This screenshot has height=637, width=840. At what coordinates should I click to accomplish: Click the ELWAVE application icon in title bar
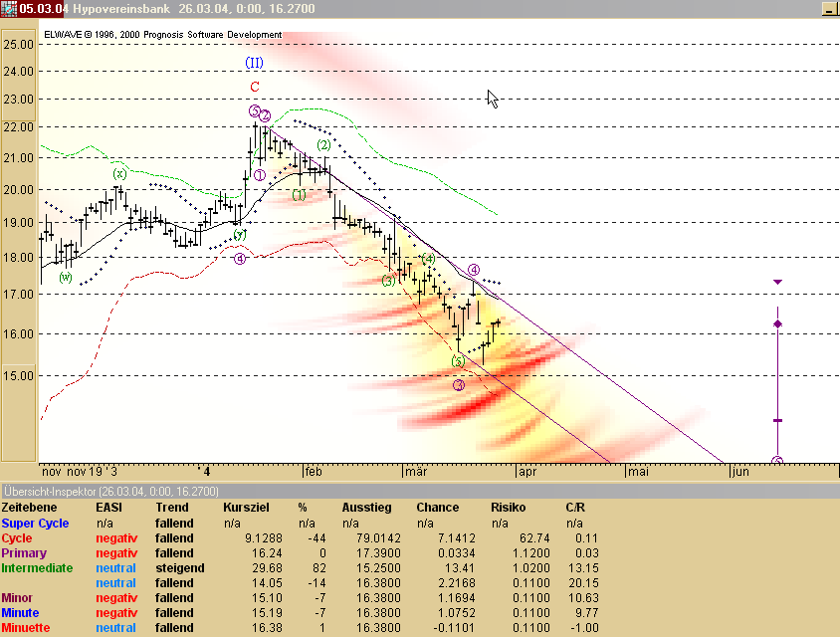point(9,9)
